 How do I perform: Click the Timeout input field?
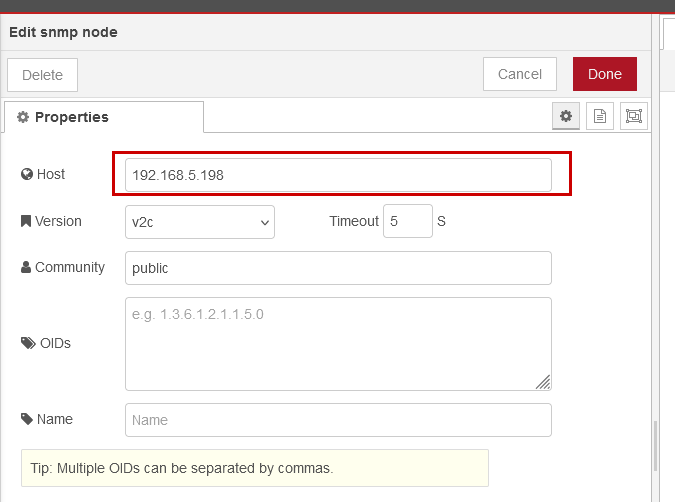point(408,221)
